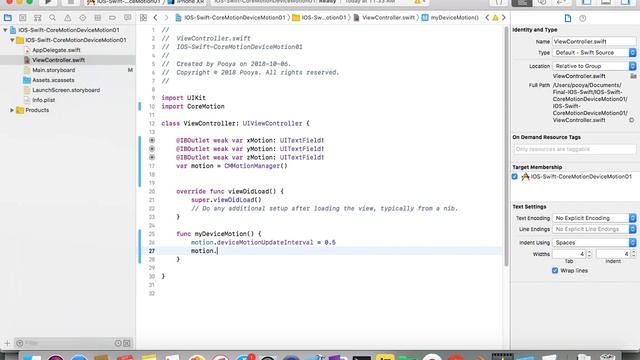Select AppDelegate.swift in navigator

pyautogui.click(x=56, y=50)
